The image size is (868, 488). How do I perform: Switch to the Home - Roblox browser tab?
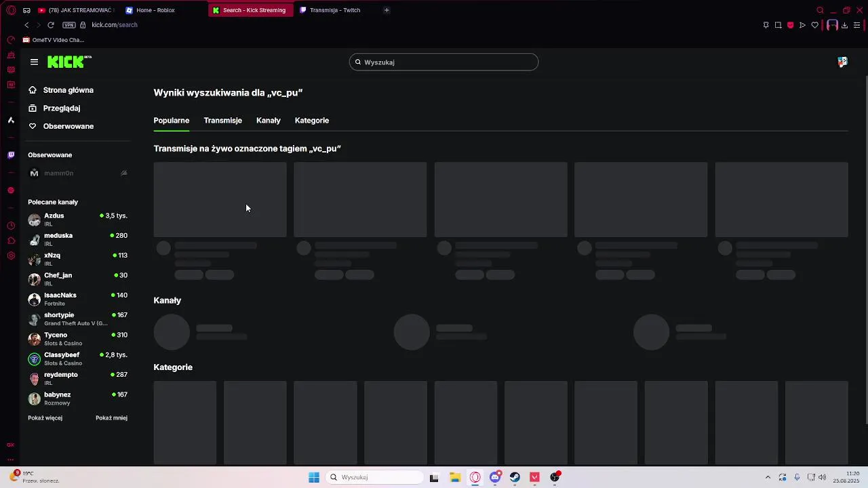tap(163, 10)
